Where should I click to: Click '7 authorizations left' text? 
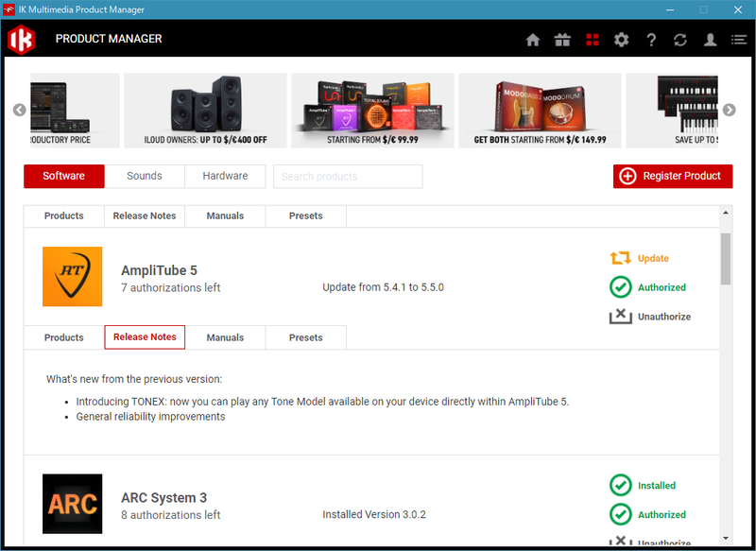tap(171, 288)
